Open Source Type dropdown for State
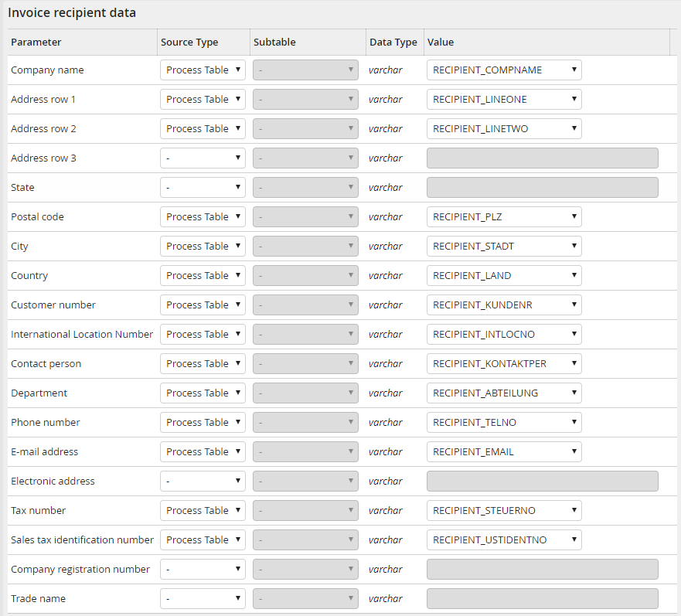This screenshot has height=616, width=681. 203,187
